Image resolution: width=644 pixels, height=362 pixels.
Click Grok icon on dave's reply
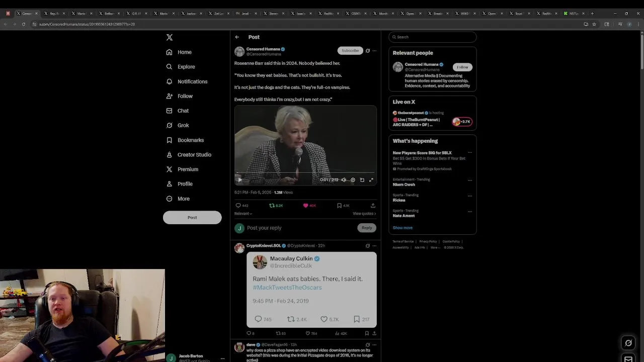coord(368,345)
